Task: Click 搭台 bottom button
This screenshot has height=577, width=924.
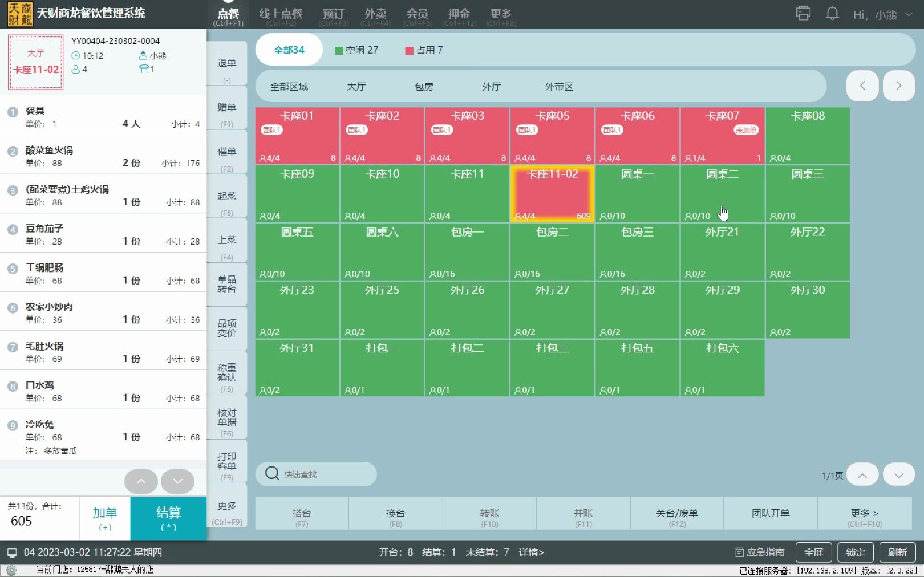Action: point(302,514)
